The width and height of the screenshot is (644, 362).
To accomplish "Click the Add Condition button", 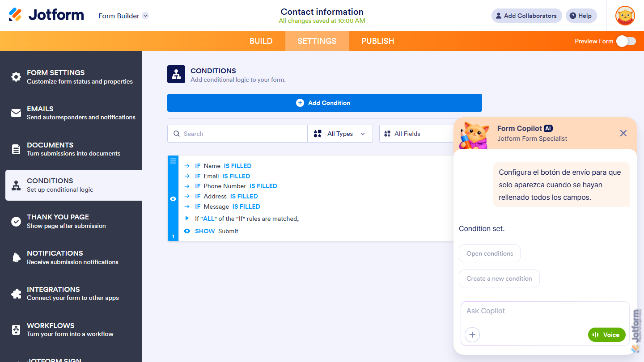I will point(324,102).
